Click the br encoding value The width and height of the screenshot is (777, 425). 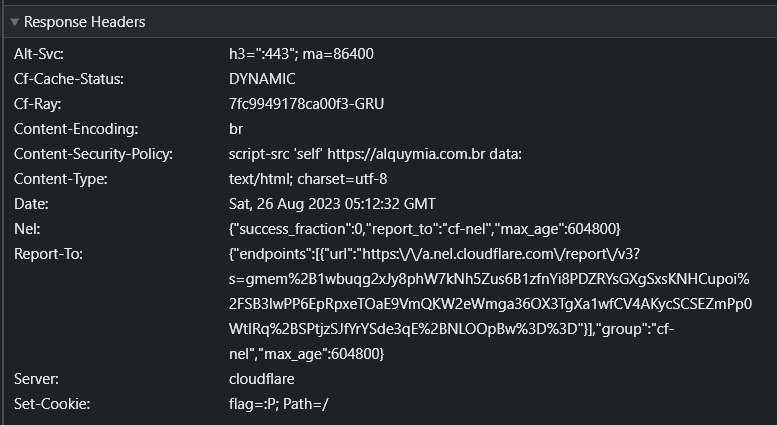(236, 129)
